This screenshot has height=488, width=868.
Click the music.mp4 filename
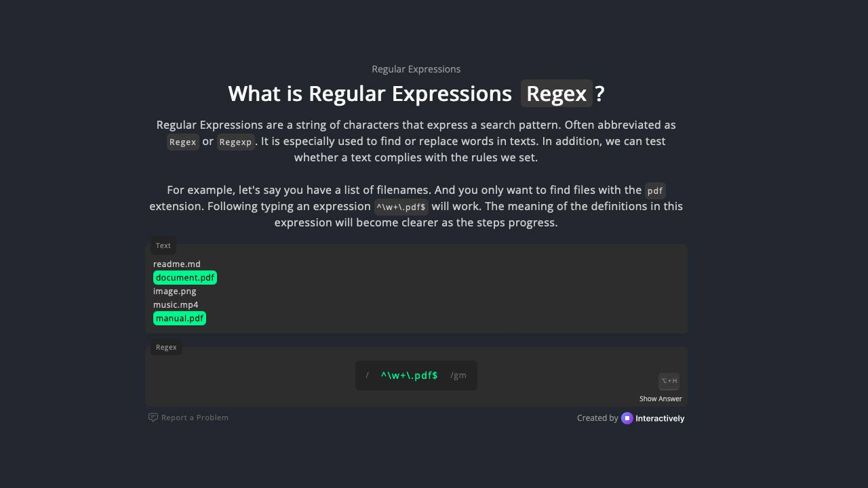tap(176, 304)
